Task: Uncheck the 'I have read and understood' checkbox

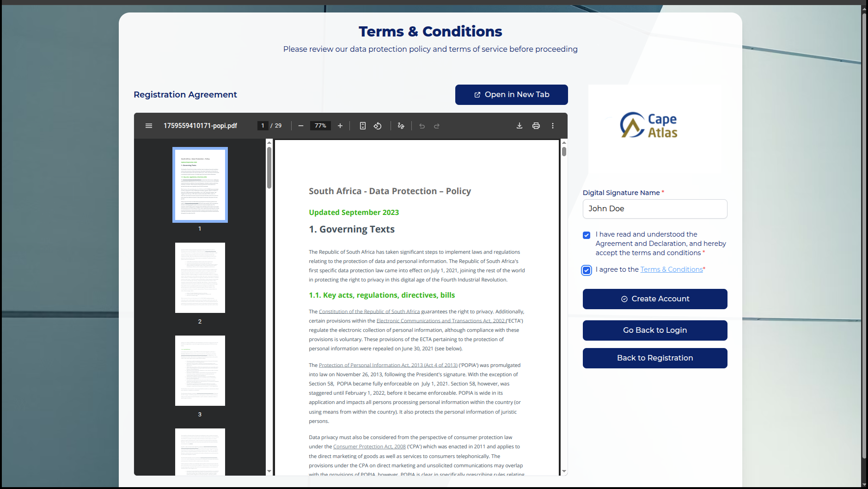Action: pos(587,235)
